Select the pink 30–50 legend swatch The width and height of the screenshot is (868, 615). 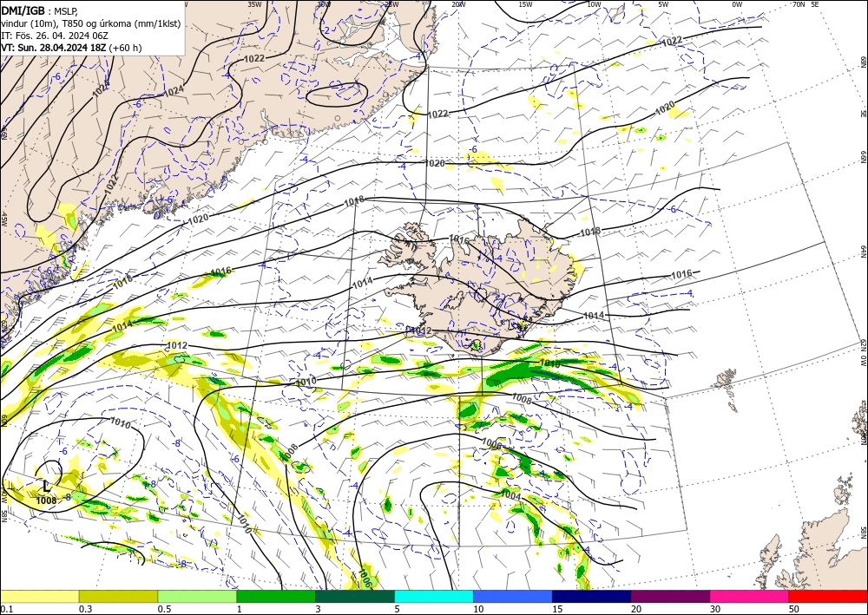tap(750, 596)
